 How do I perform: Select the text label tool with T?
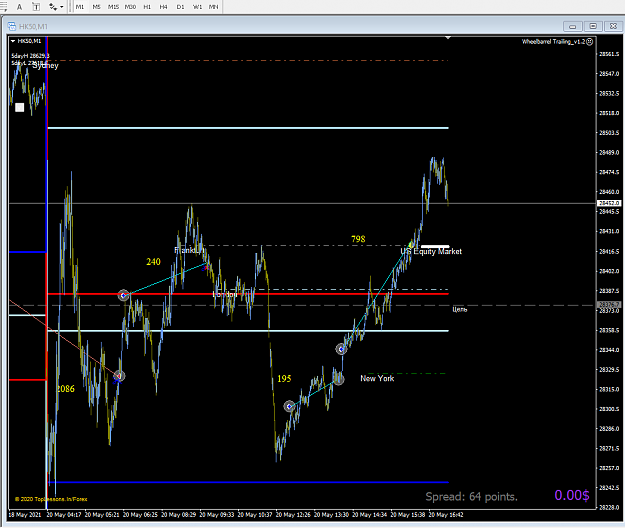[x=36, y=6]
